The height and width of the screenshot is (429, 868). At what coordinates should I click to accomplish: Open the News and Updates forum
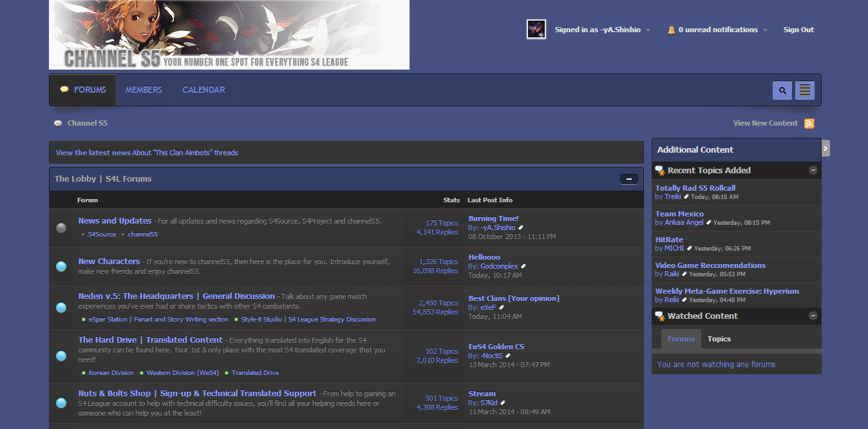(115, 220)
